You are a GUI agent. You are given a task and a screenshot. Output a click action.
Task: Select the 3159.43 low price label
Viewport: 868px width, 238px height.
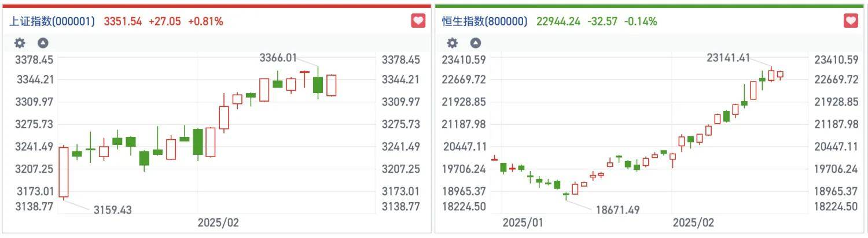point(112,210)
